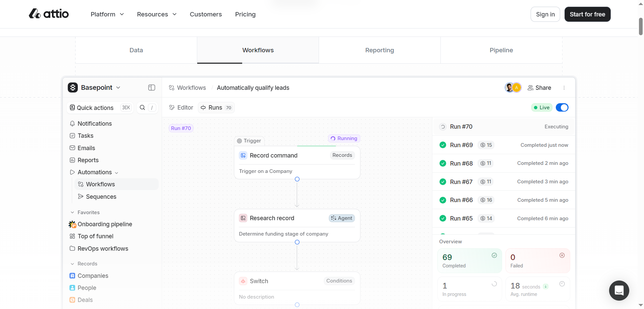Share the workflow via the Share icon
Viewport: 644px width, 309px height.
(x=530, y=87)
